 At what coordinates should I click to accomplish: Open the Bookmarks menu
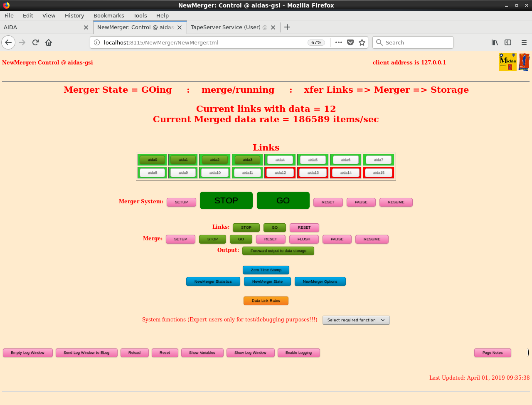[x=108, y=15]
